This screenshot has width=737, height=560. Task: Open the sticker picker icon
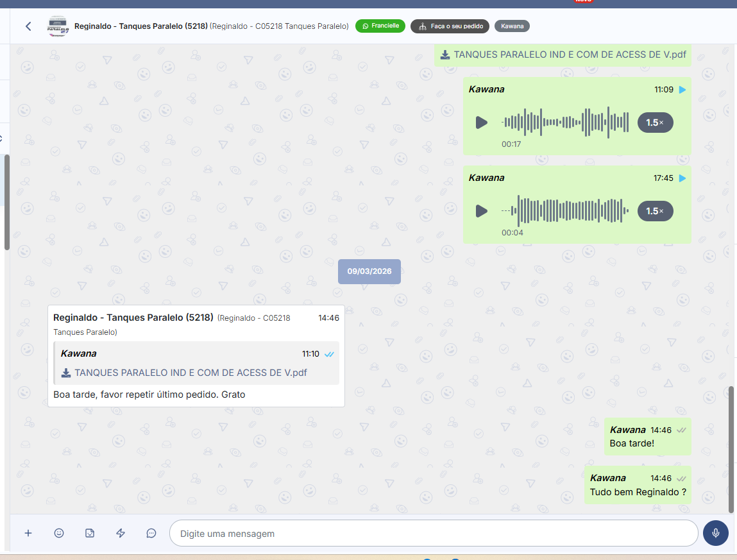[x=90, y=533]
